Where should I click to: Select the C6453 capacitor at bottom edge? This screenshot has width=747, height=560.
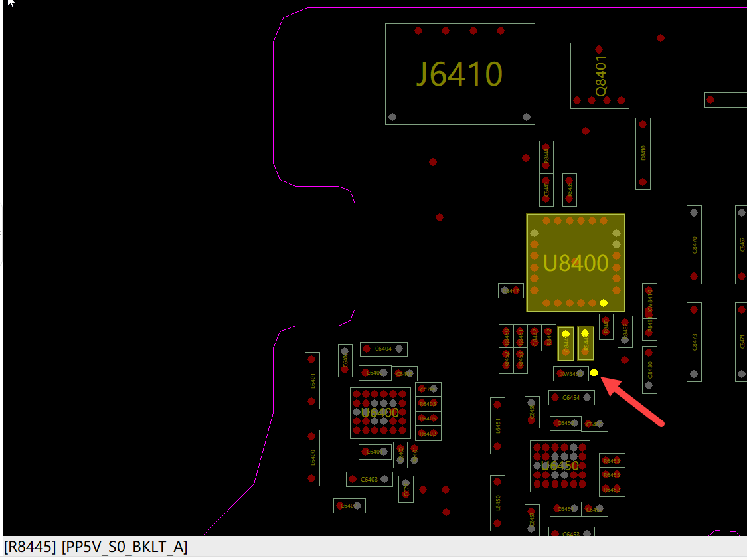571,532
